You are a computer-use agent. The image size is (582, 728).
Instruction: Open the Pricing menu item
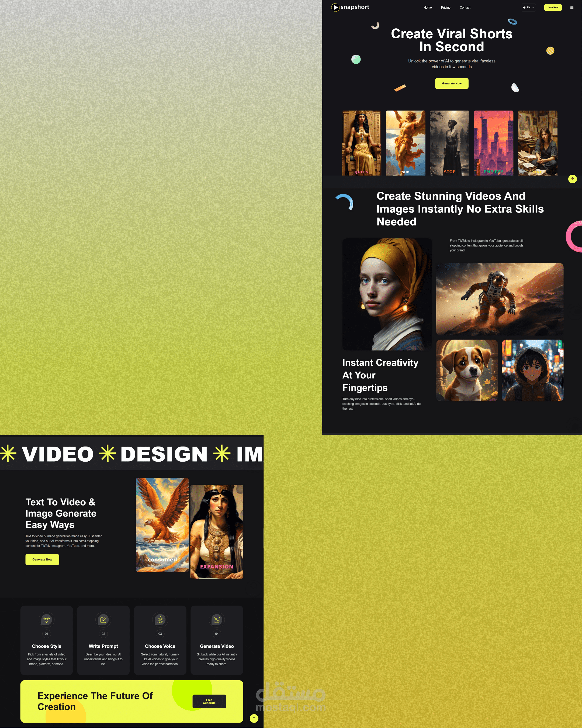point(445,8)
